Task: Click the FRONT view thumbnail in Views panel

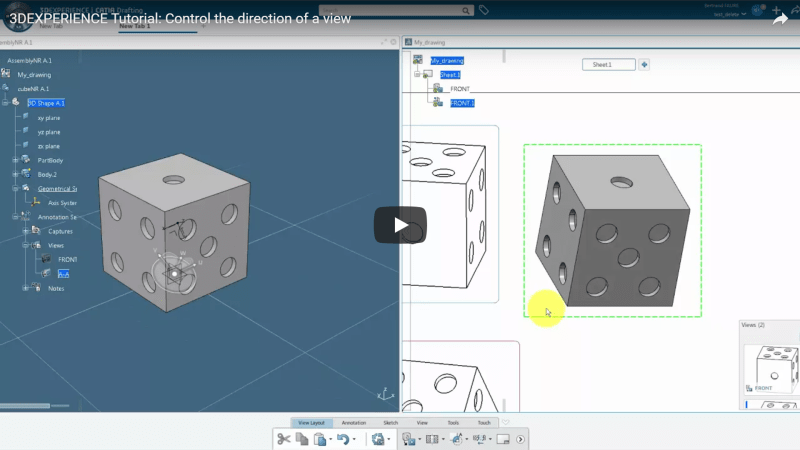Action: pyautogui.click(x=772, y=369)
